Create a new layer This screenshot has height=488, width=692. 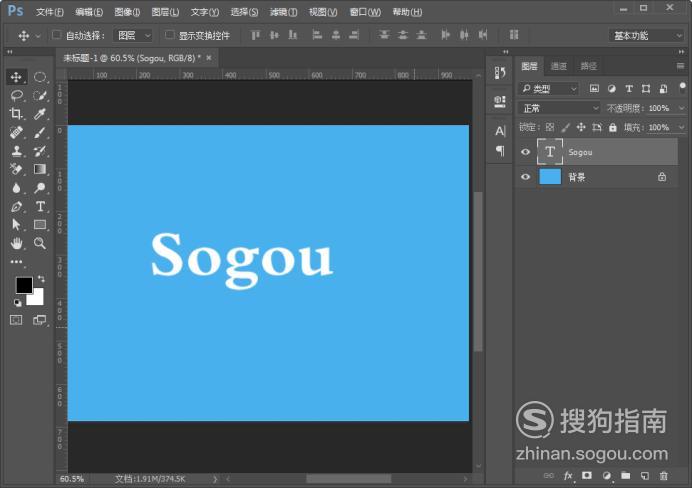pyautogui.click(x=644, y=476)
